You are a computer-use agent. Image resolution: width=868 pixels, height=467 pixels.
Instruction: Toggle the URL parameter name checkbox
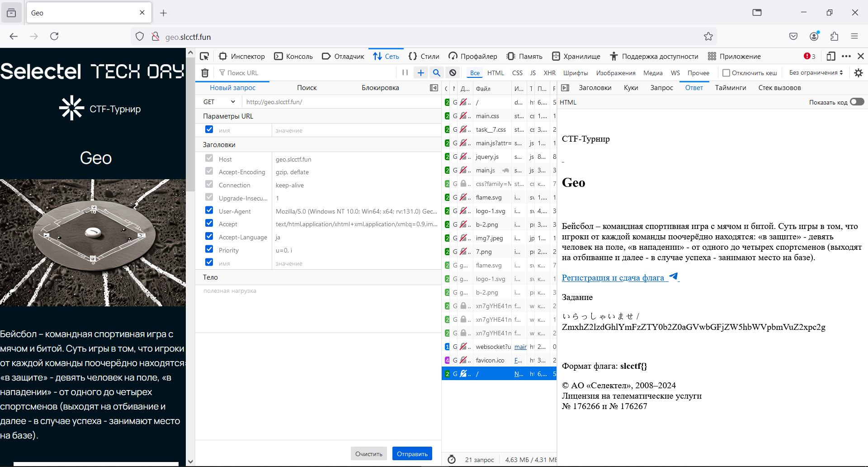[209, 129]
